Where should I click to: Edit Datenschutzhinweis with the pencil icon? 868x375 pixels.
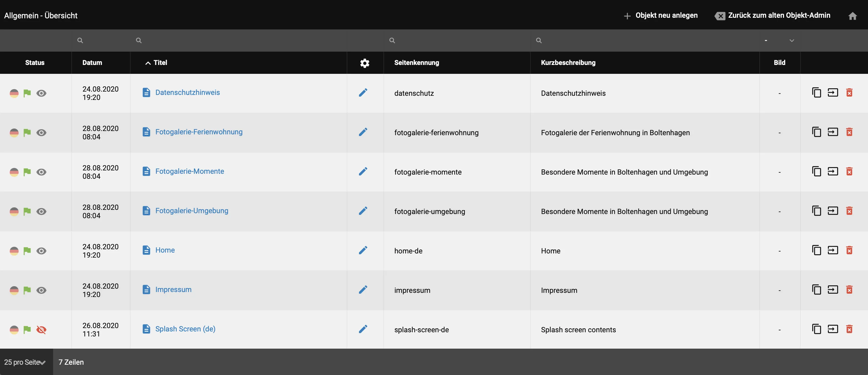click(x=363, y=93)
